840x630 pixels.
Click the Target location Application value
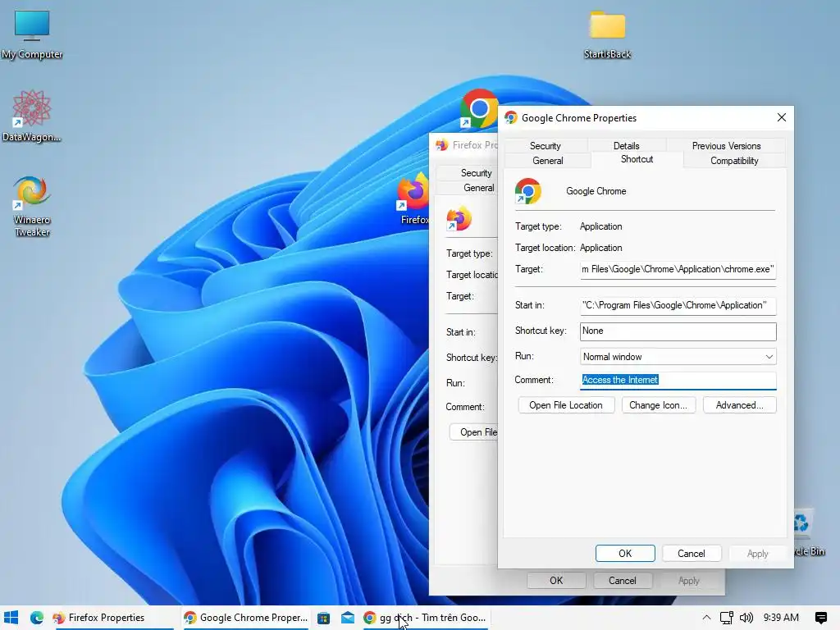pyautogui.click(x=600, y=248)
